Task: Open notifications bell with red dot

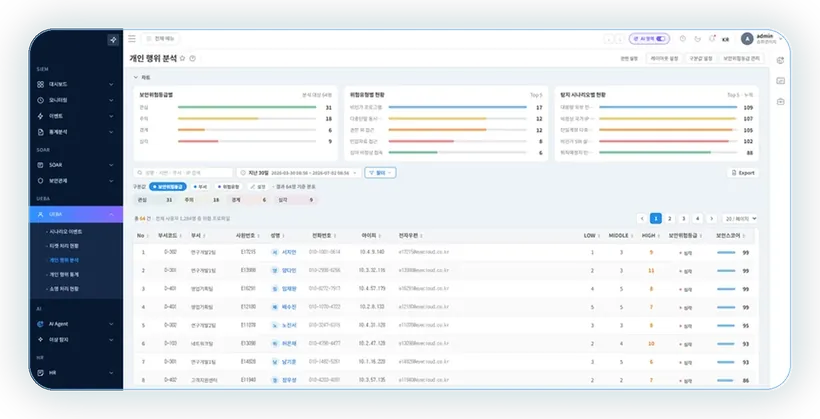Action: point(712,39)
